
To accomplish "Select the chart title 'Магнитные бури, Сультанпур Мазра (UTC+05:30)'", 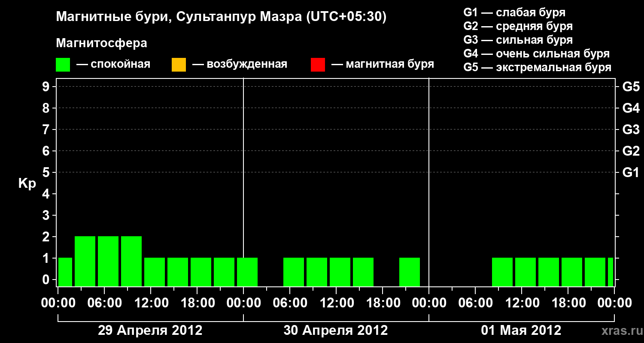I will click(222, 17).
